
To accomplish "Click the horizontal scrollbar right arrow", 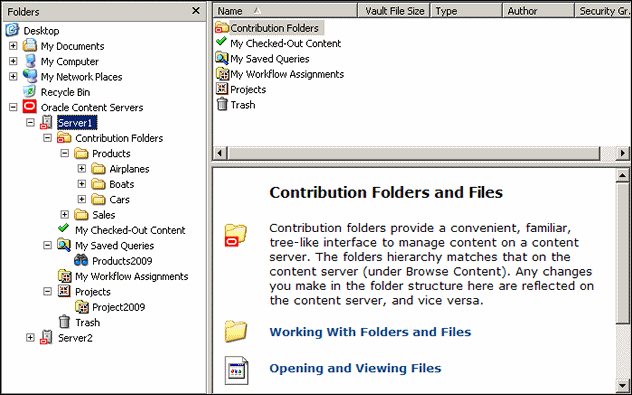I will 623,153.
